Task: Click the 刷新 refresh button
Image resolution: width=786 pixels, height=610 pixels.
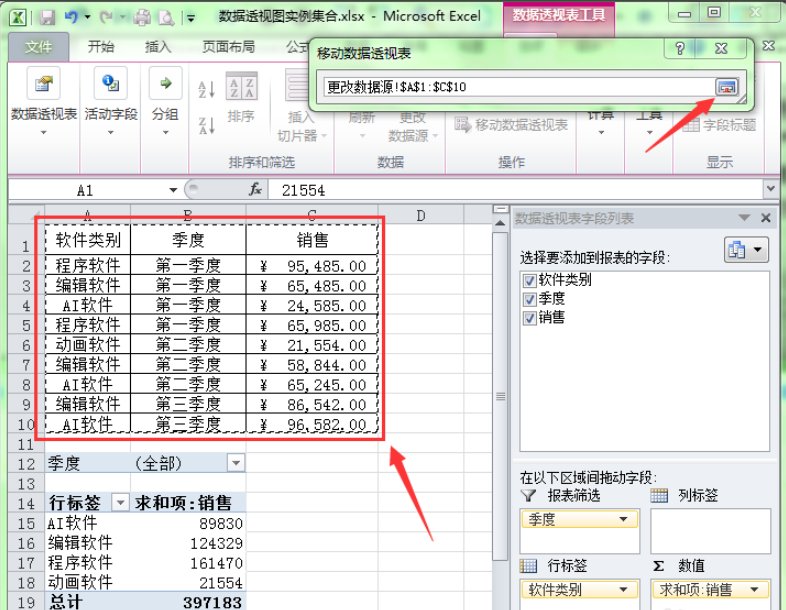Action: (x=362, y=124)
